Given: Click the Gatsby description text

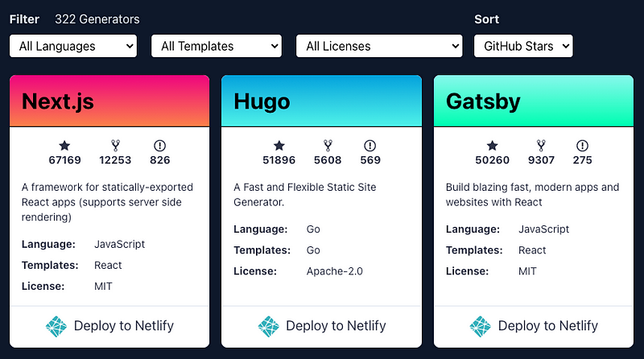Looking at the screenshot, I should pyautogui.click(x=532, y=195).
